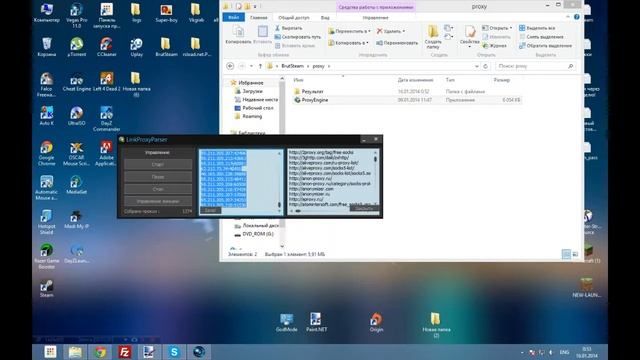Viewport: 640px width, 360px height.
Task: Click Вырезать in the ribbon
Action: pos(288,28)
